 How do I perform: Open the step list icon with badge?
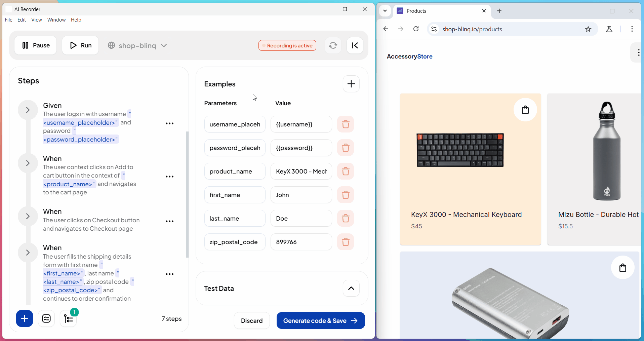69,318
